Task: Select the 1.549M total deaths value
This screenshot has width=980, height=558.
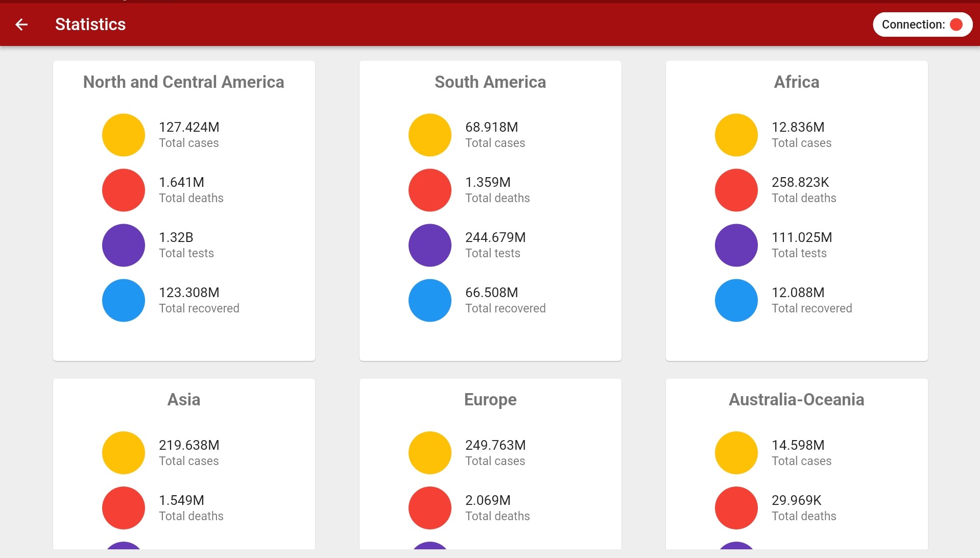Action: [x=181, y=500]
